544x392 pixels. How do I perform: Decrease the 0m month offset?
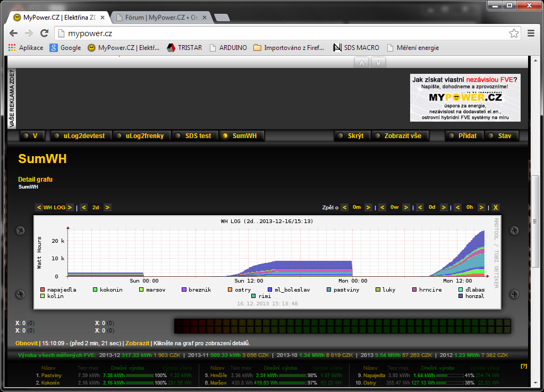[345, 207]
